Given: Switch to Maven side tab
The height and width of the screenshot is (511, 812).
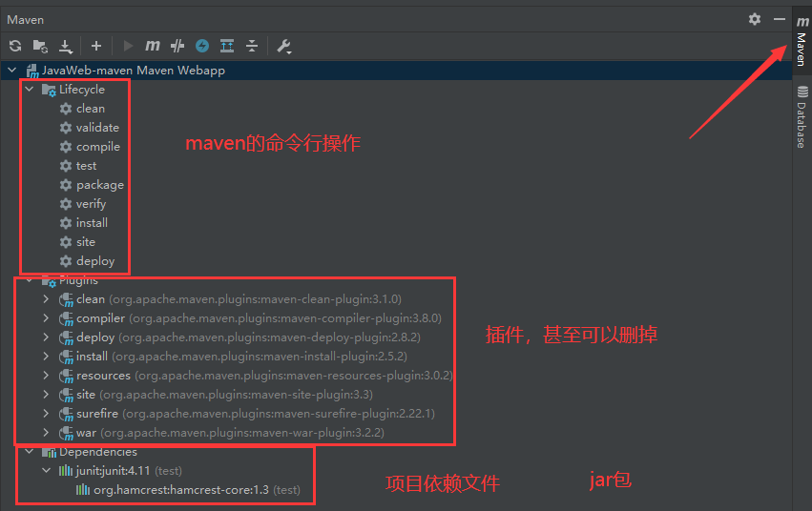Looking at the screenshot, I should tap(802, 40).
